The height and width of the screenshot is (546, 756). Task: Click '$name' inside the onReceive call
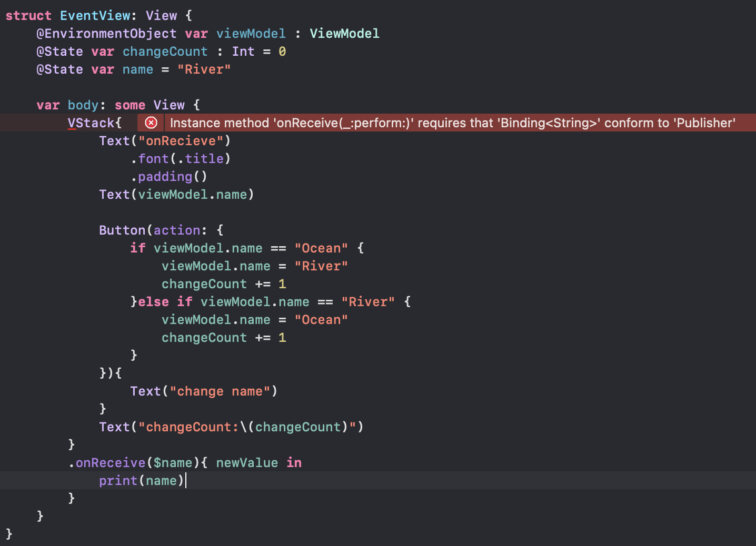173,463
